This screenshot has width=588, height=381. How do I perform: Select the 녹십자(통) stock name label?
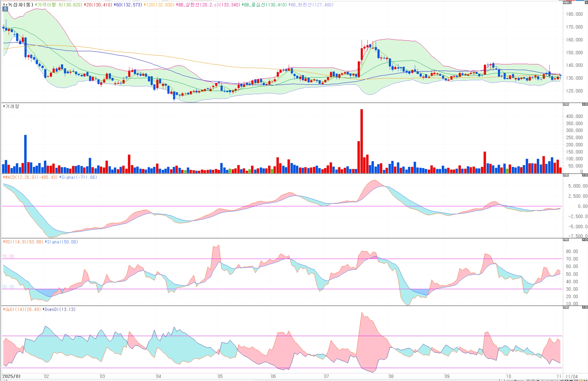[20, 5]
